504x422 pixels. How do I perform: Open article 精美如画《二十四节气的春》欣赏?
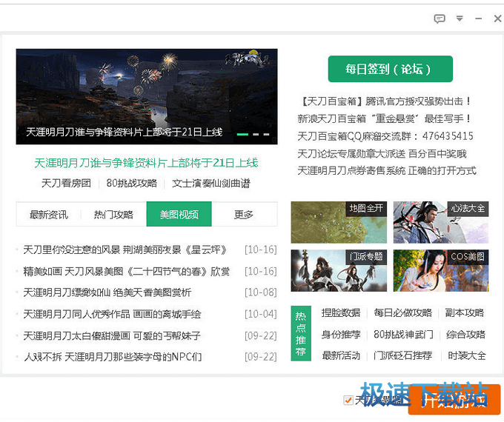(126, 272)
